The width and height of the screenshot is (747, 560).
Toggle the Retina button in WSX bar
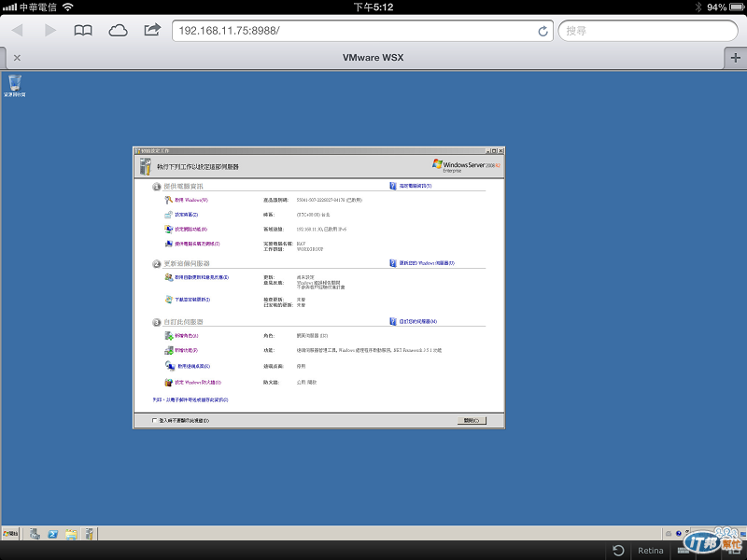650,551
